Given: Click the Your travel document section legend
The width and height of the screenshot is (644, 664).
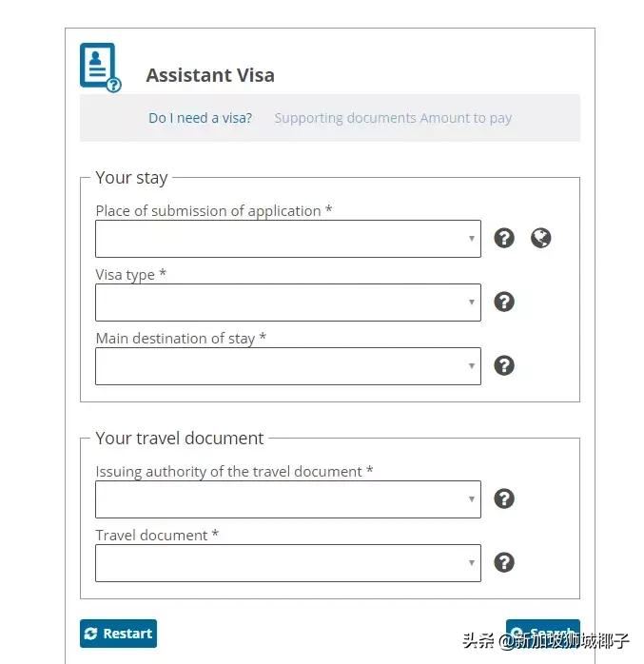Looking at the screenshot, I should coord(180,438).
